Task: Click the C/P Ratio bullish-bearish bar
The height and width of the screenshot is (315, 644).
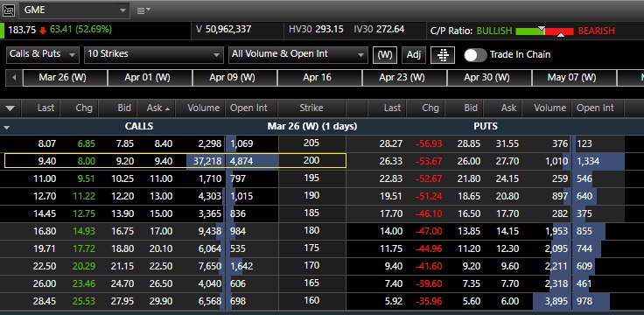Action: 544,31
